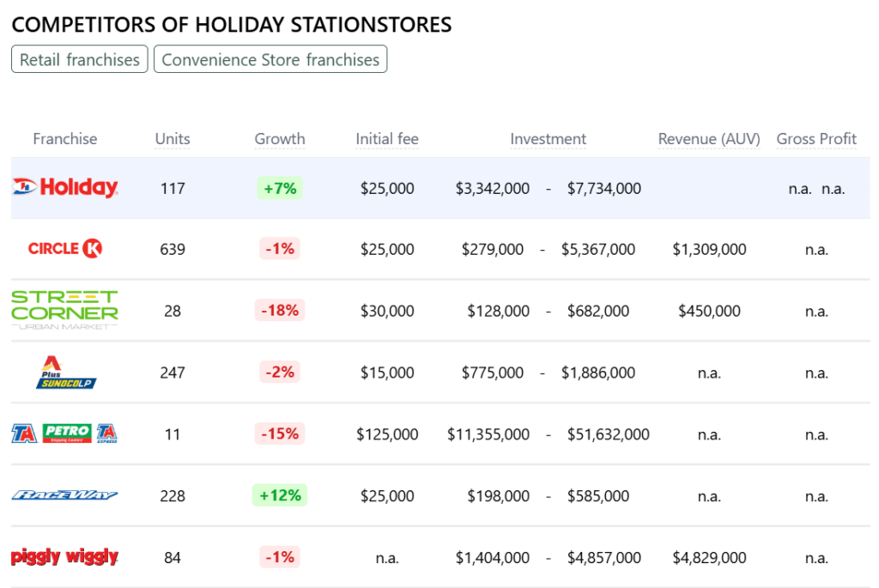
Task: Open the Holiday franchise logo
Action: 65,187
